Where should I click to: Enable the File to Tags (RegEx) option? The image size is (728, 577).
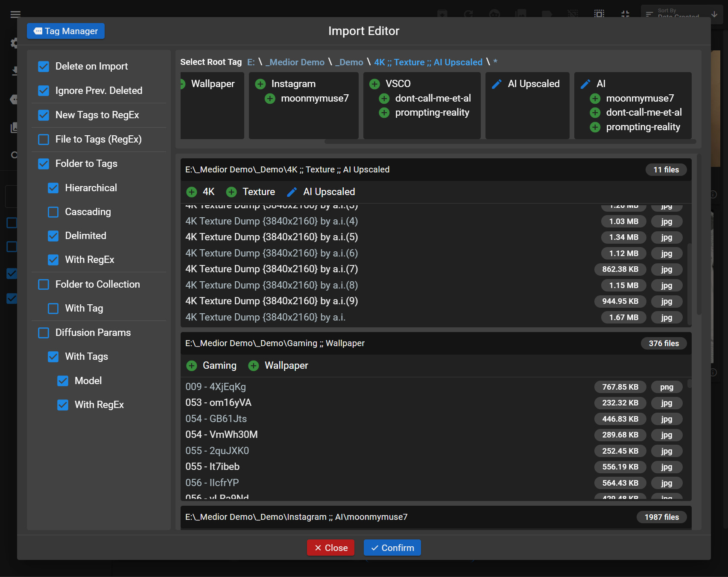click(44, 140)
